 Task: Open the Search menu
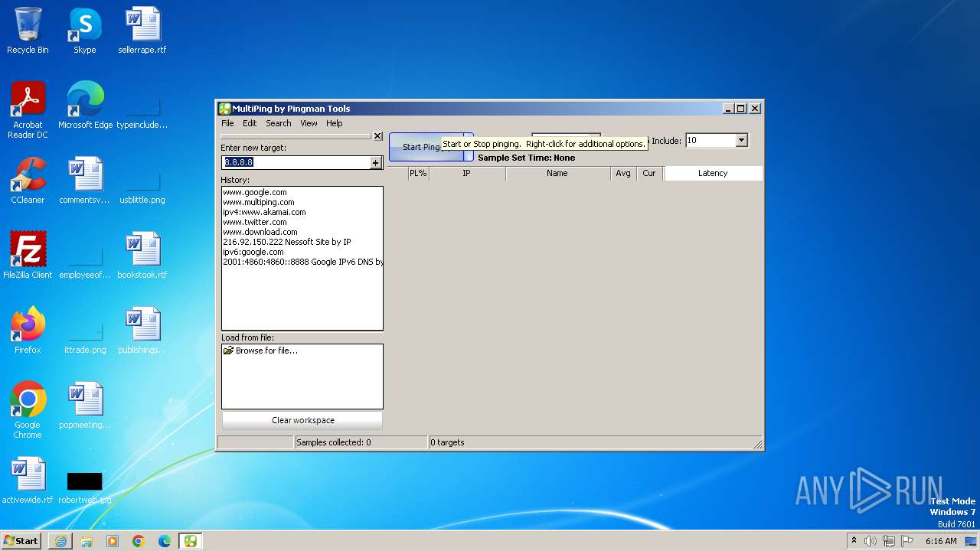point(279,123)
